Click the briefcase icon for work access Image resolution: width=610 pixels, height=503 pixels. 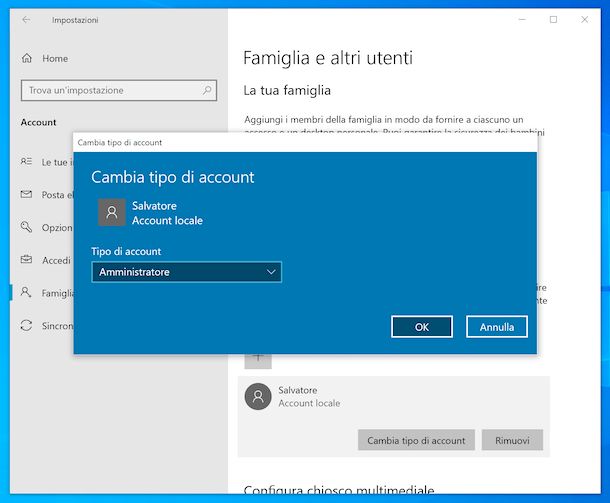click(26, 259)
